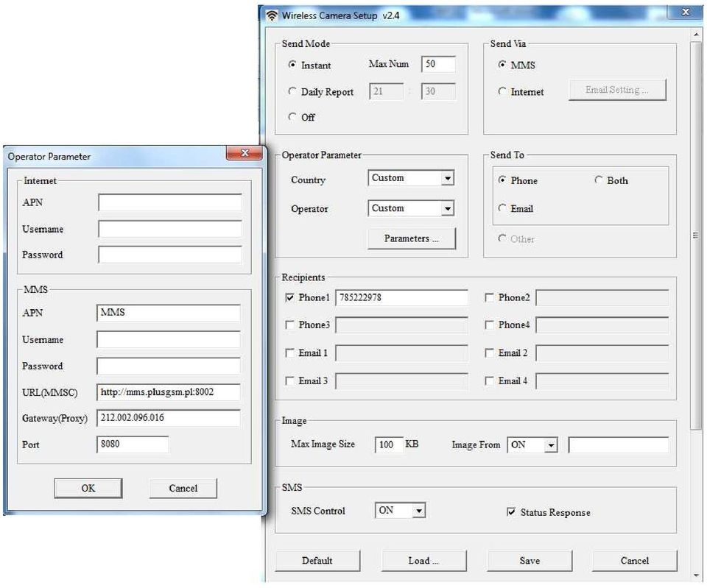Click Cancel in Wireless Camera Setup window
707x588 pixels.
(x=635, y=561)
